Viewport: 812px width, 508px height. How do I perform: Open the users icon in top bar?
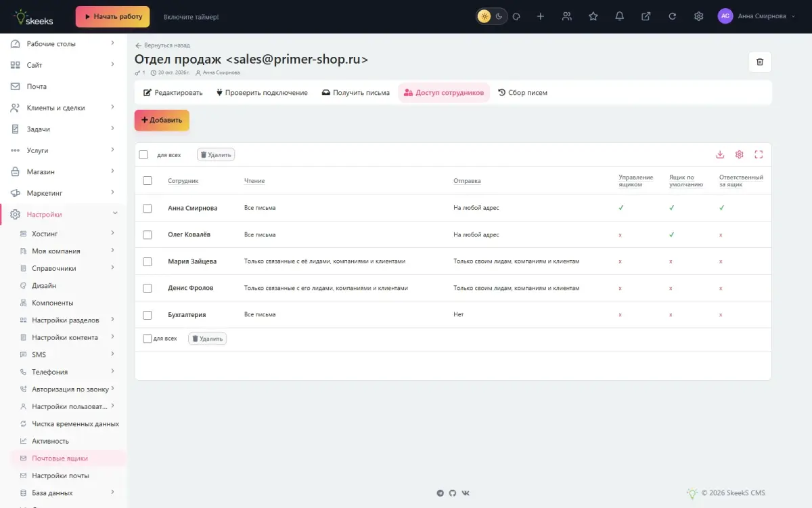coord(567,16)
